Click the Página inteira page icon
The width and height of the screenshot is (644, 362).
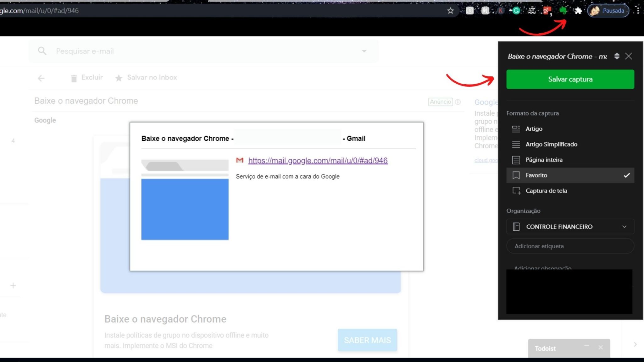(x=516, y=160)
